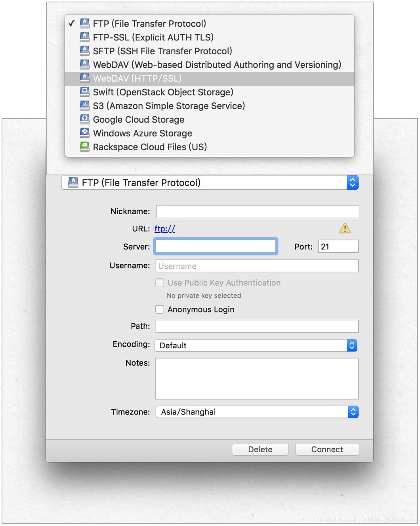This screenshot has width=420, height=526.
Task: Click the 'Notes:' label
Action: [x=137, y=363]
